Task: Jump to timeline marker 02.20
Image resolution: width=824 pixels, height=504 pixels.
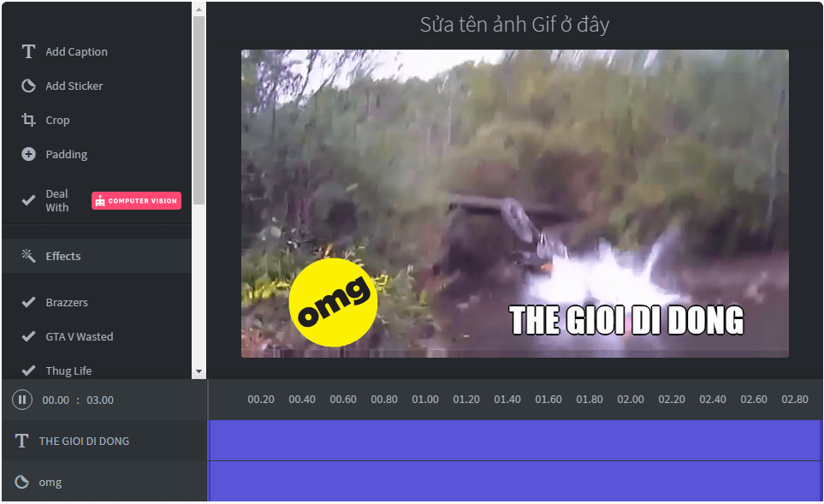Action: point(672,400)
